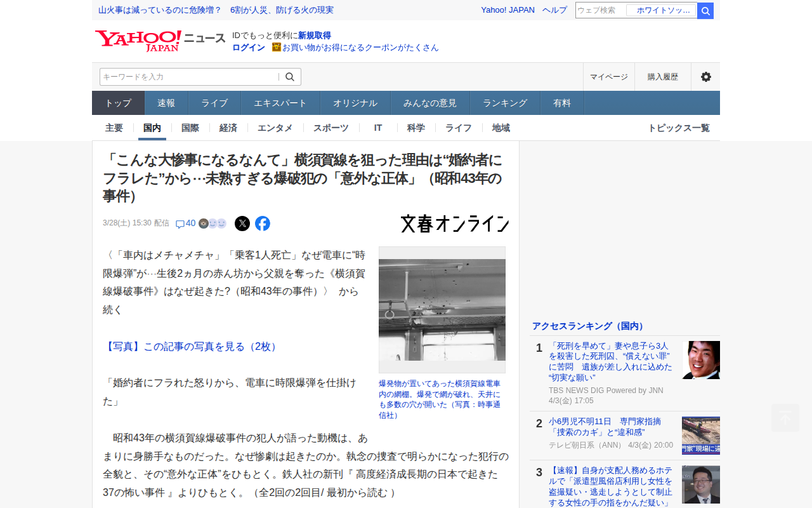
Task: Open 【写真】この記事の写真を見る link
Action: [x=192, y=346]
